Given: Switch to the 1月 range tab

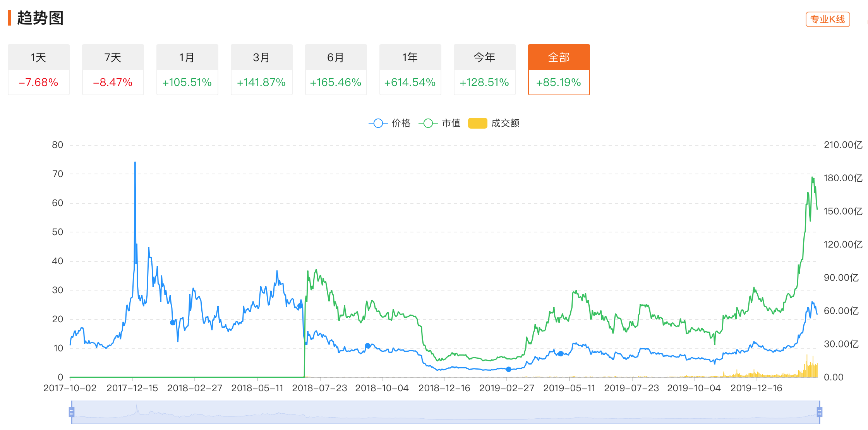Looking at the screenshot, I should coord(187,57).
